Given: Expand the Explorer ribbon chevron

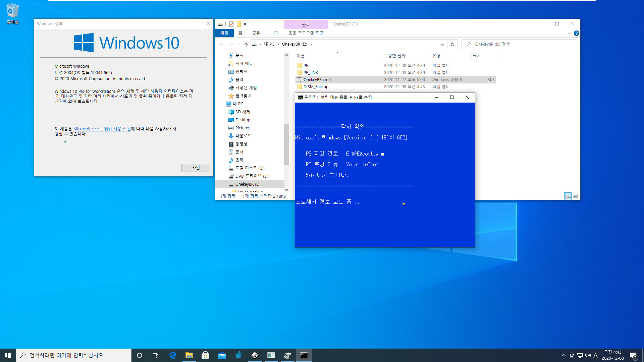Looking at the screenshot, I should point(569,33).
